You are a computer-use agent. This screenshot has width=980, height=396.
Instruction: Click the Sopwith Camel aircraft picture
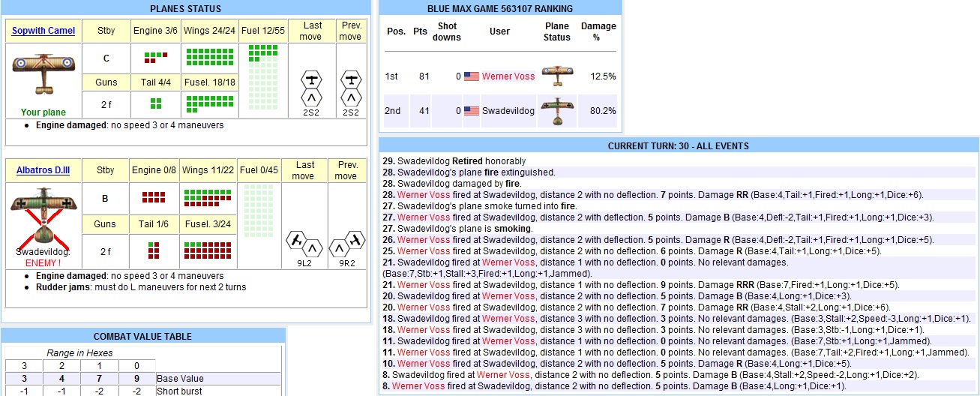(43, 73)
